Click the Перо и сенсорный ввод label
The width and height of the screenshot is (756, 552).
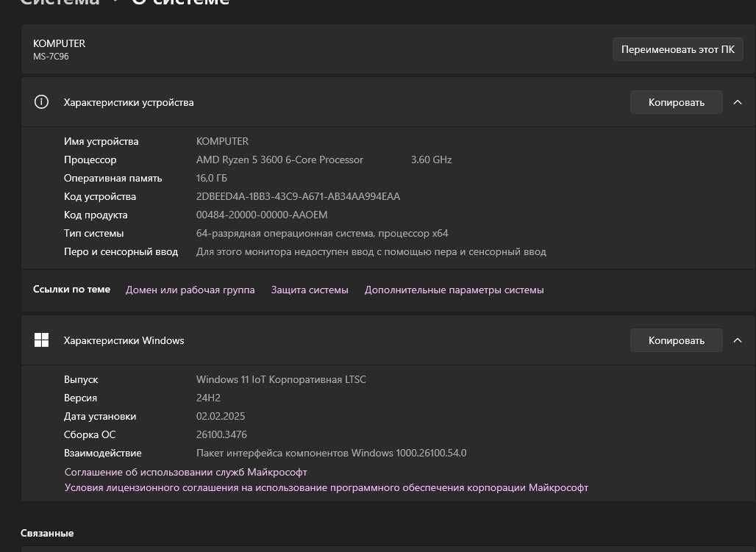point(121,251)
